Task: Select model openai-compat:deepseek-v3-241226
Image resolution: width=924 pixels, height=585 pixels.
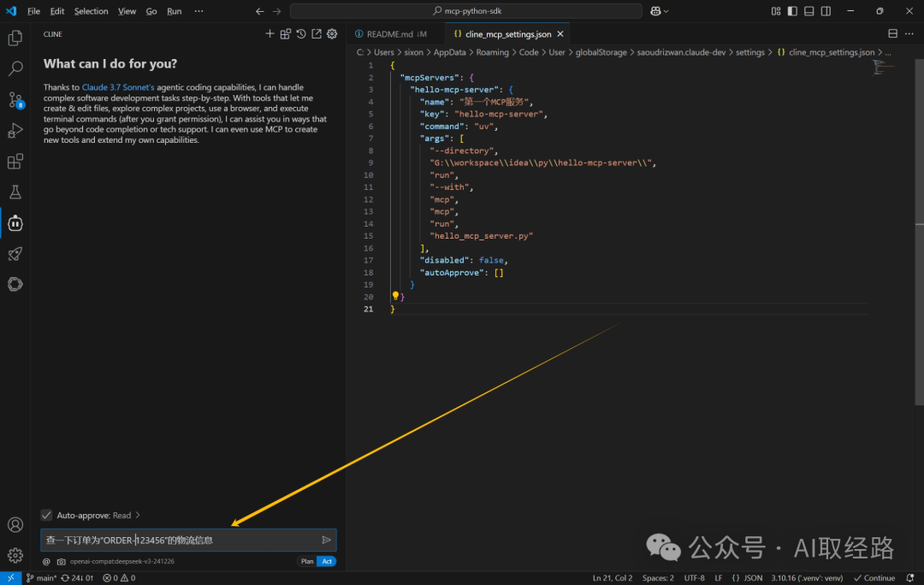Action: point(122,561)
